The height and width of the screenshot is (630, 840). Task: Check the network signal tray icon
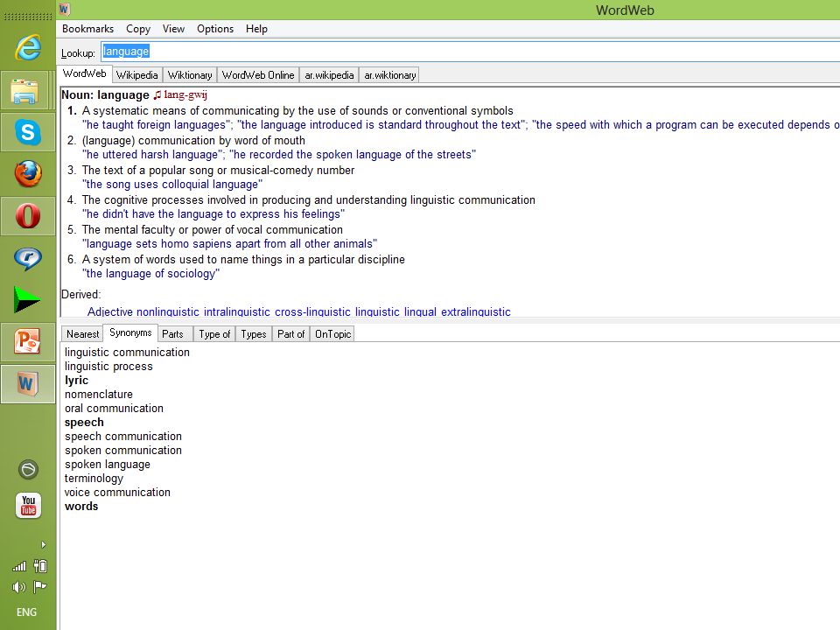tap(19, 566)
